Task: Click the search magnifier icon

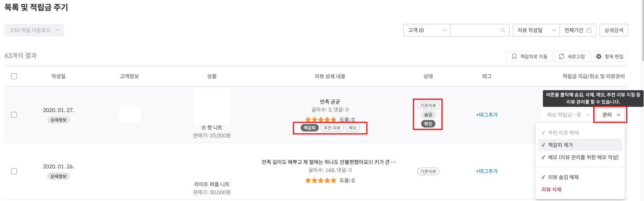Action: pos(502,30)
